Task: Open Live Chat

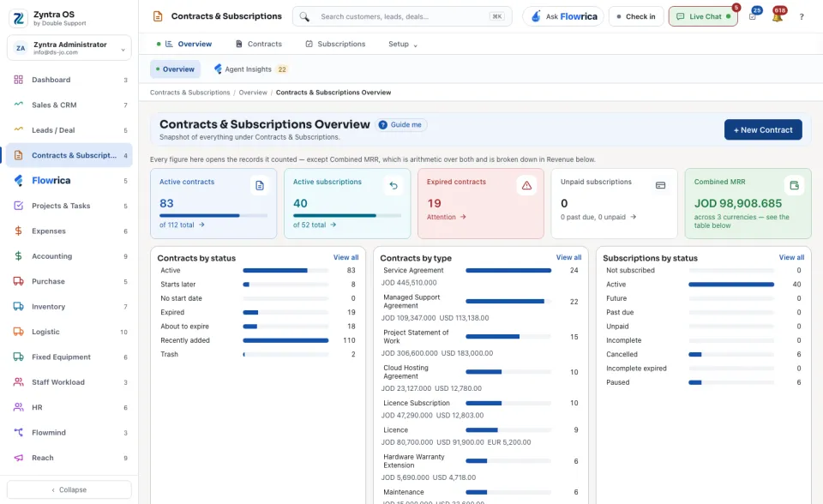Action: coord(703,17)
